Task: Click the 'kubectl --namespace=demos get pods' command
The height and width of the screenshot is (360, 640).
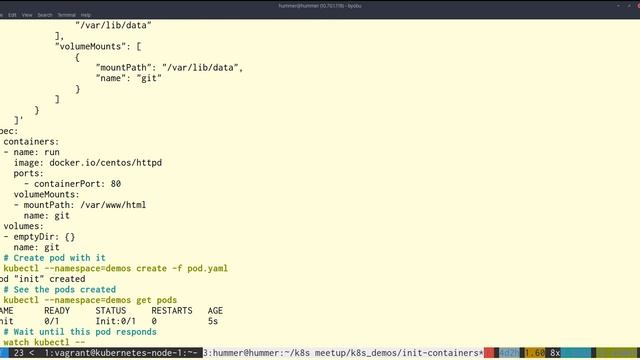Action: (x=90, y=300)
